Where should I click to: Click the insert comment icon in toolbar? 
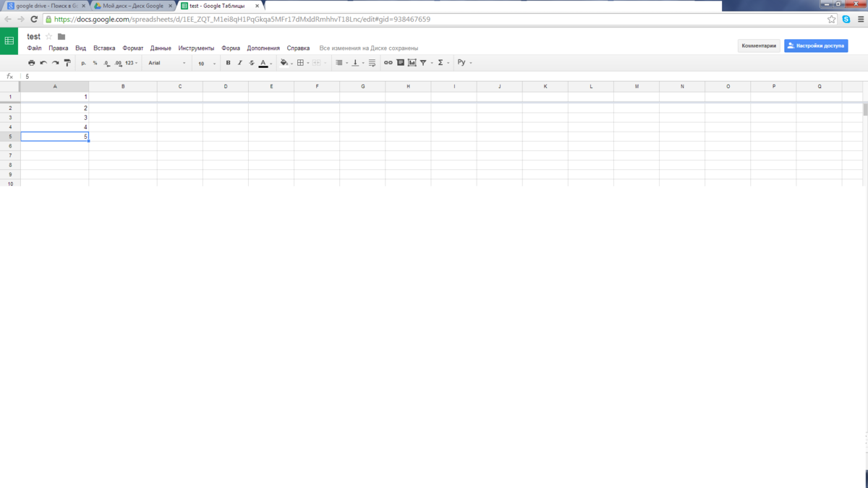(x=400, y=63)
